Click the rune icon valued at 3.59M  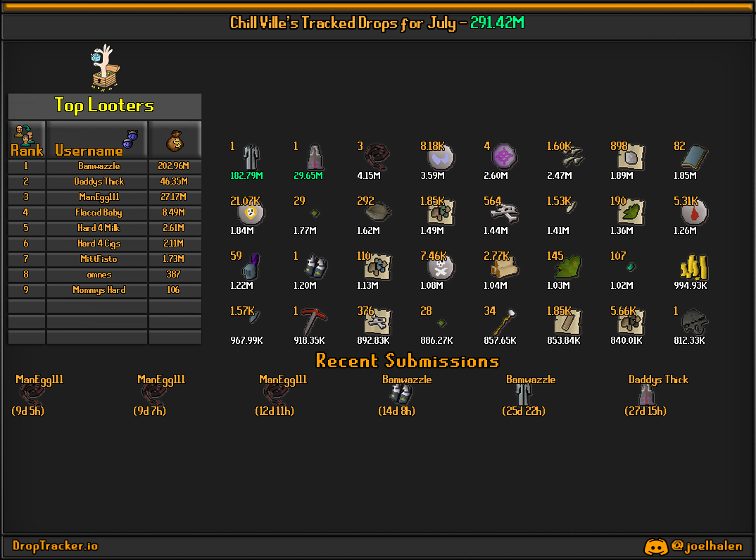[441, 158]
